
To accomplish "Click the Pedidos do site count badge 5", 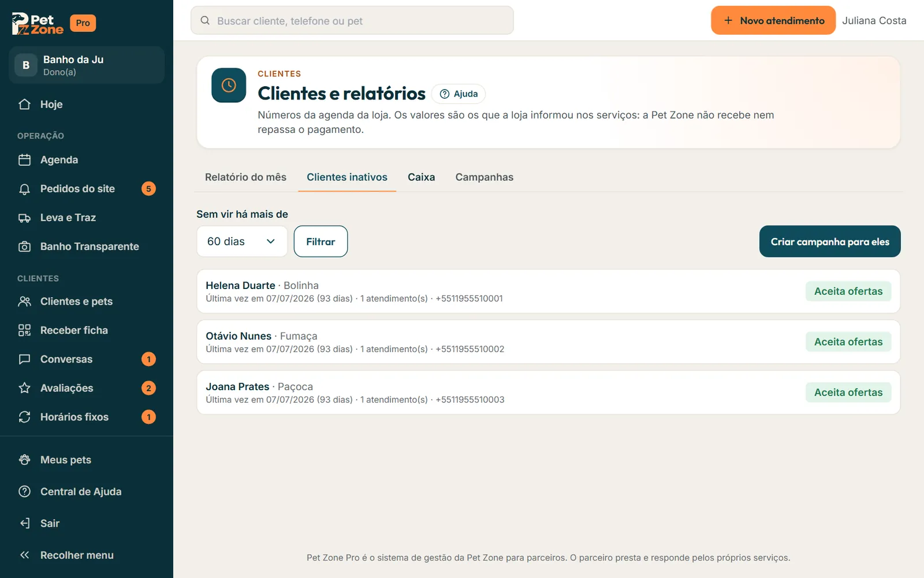I will pos(148,188).
